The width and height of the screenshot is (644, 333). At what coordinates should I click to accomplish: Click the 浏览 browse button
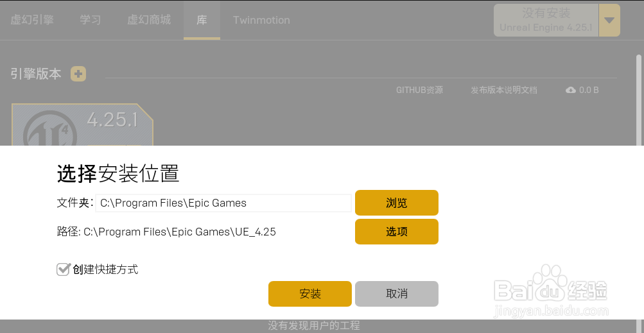396,202
